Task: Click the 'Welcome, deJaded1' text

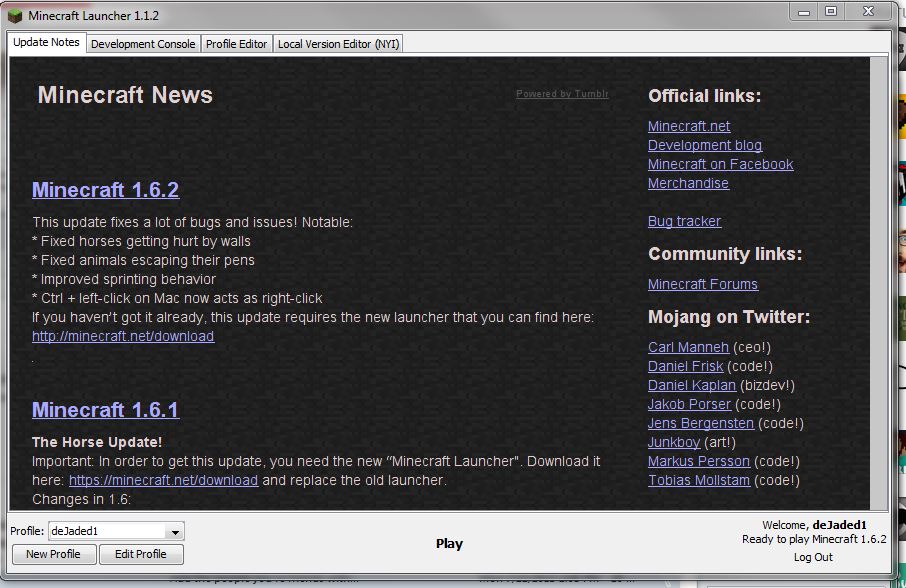Action: [x=814, y=525]
